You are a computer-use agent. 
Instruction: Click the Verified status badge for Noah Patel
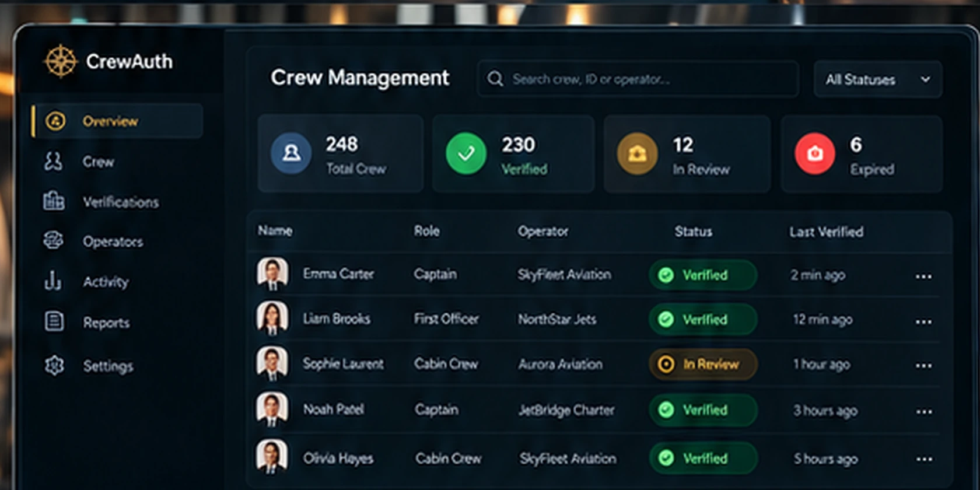(x=703, y=410)
